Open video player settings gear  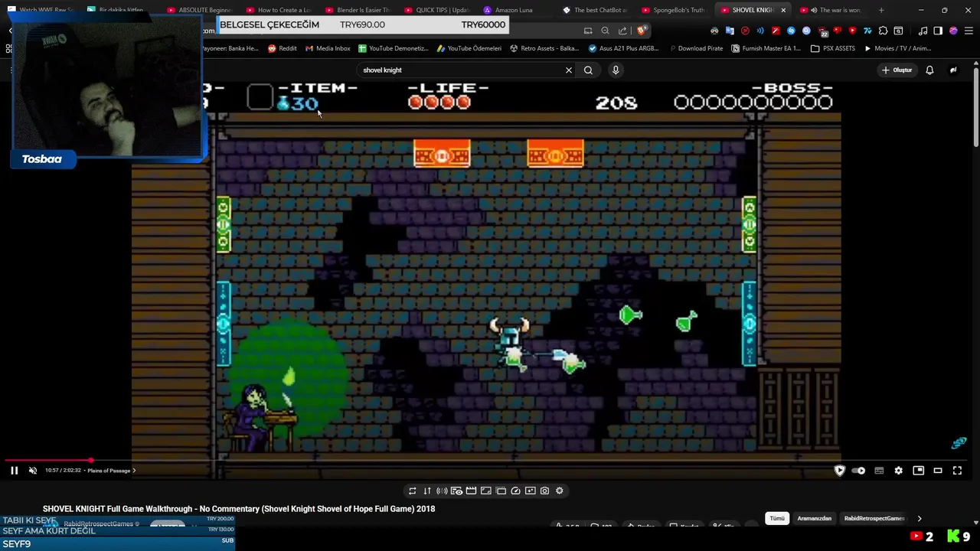click(x=899, y=471)
